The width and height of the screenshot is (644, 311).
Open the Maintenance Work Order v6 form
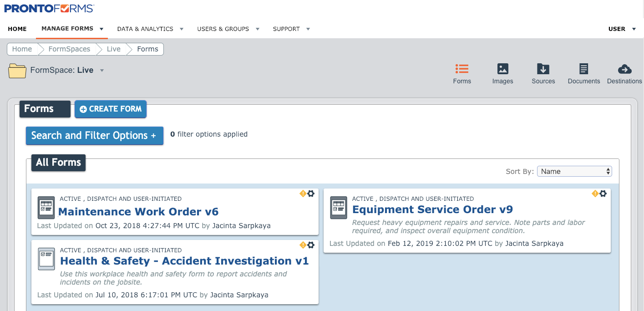138,212
